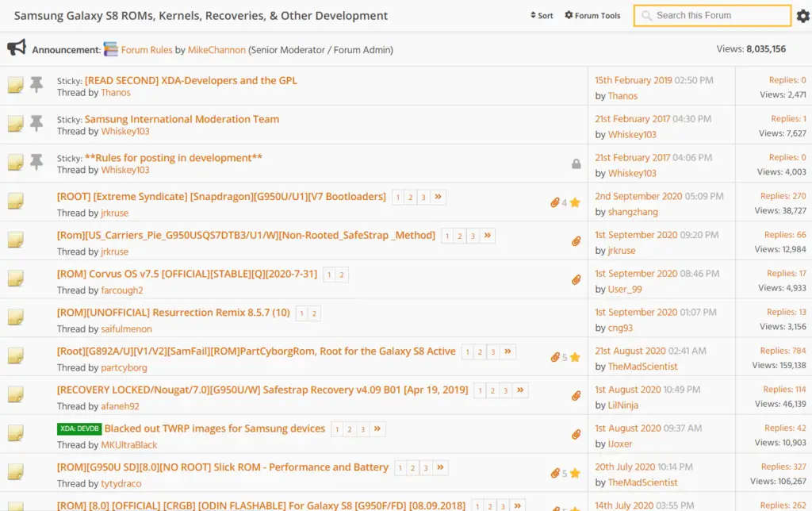812x511 pixels.
Task: Open Resurrection Remix 8.5.7 thread
Action: coord(174,313)
